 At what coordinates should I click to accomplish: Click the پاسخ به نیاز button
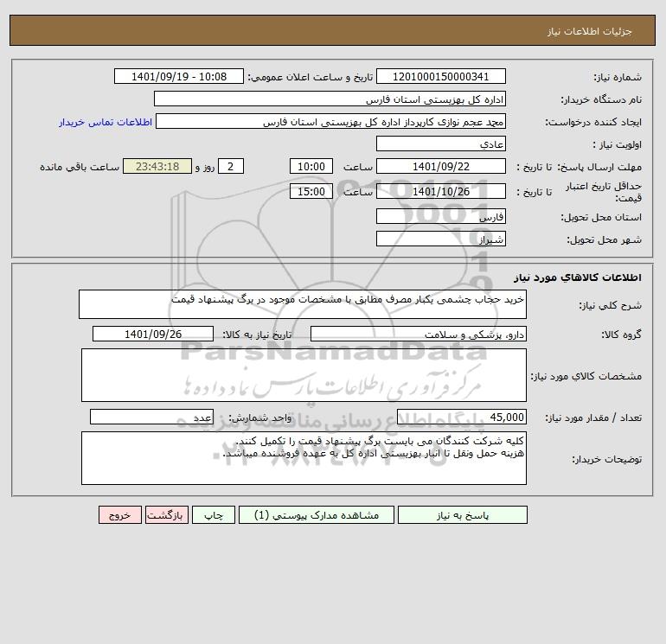462,514
